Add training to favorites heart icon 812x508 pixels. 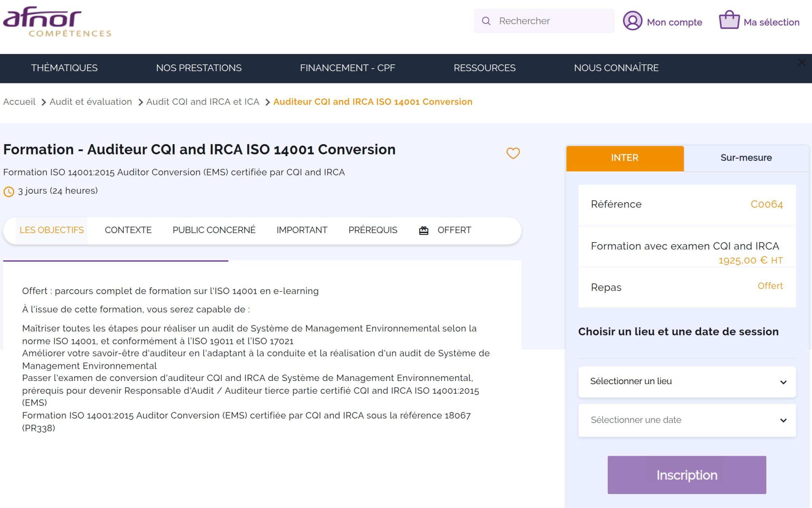[513, 153]
